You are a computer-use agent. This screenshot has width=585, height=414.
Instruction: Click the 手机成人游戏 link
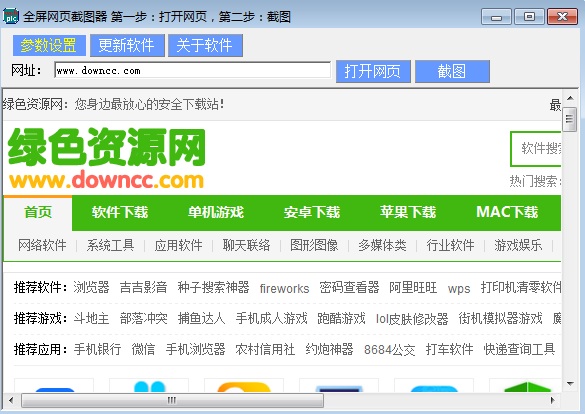tap(272, 319)
